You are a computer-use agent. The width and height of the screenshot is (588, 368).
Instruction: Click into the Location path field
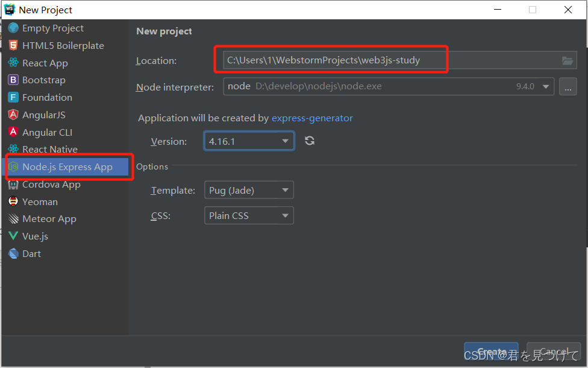click(386, 60)
